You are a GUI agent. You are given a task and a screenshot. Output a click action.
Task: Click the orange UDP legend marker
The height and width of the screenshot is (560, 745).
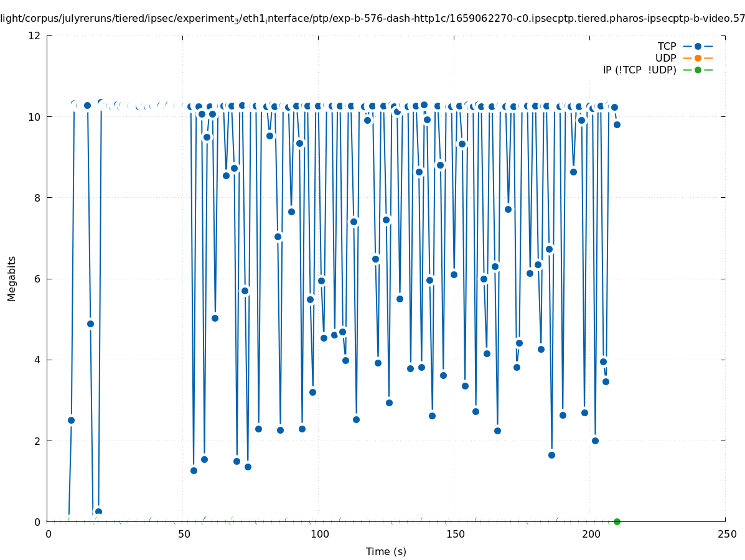pos(698,58)
